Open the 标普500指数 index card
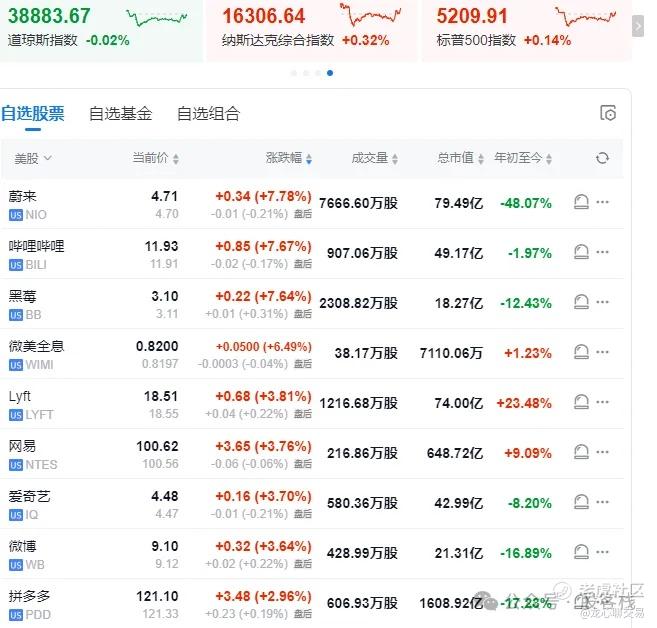The width and height of the screenshot is (657, 628). pos(526,30)
